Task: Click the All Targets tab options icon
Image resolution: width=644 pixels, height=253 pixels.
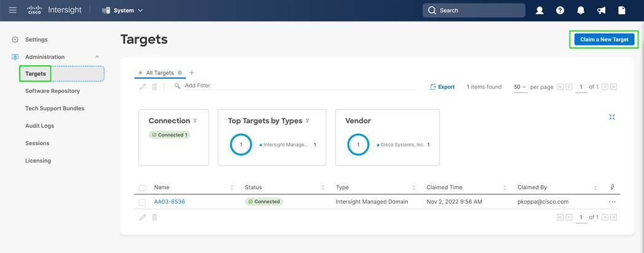Action: [180, 73]
